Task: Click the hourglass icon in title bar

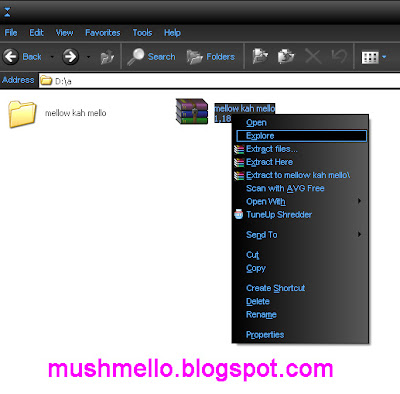Action: click(x=7, y=12)
